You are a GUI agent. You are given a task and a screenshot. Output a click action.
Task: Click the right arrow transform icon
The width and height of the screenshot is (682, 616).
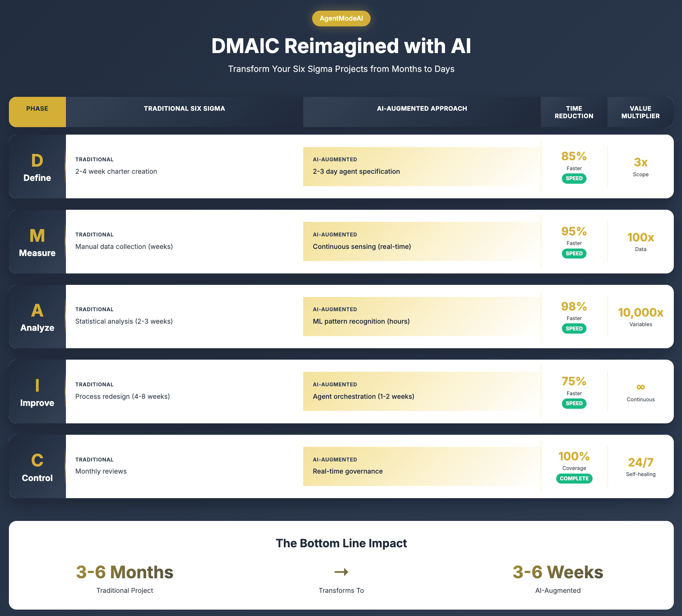point(341,572)
